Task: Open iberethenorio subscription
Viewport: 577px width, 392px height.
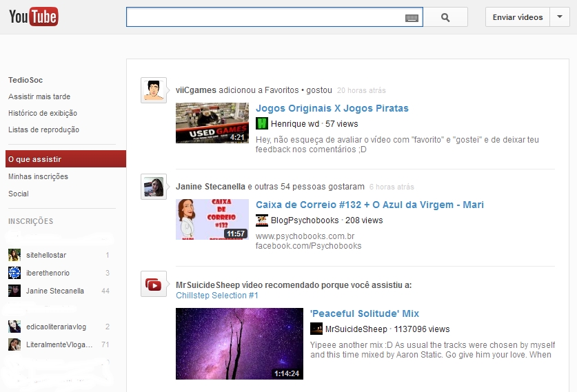Action: 48,273
